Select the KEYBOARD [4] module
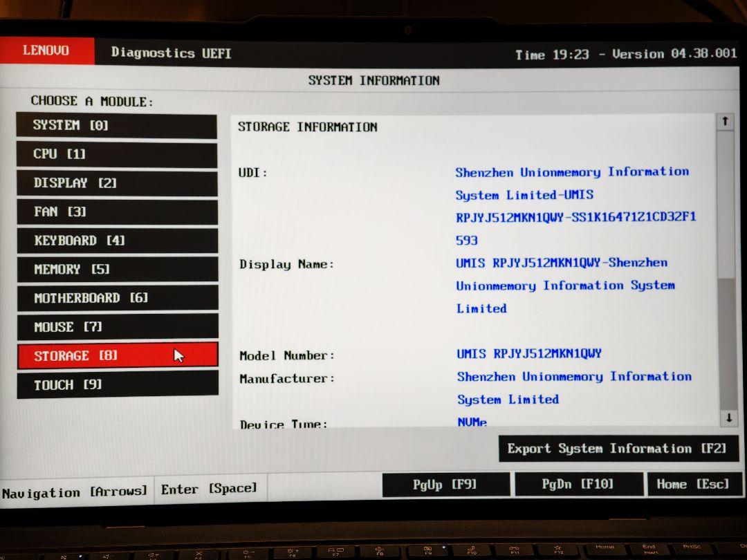This screenshot has width=747, height=560. pos(118,241)
